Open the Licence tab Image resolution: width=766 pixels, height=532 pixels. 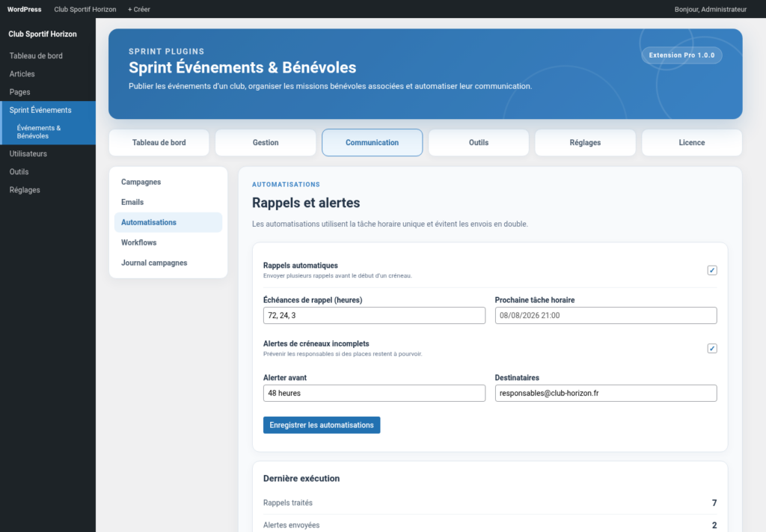point(691,143)
